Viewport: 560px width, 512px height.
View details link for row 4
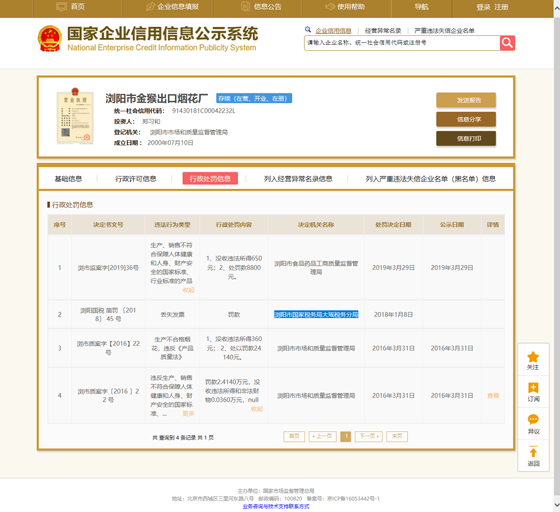(493, 396)
